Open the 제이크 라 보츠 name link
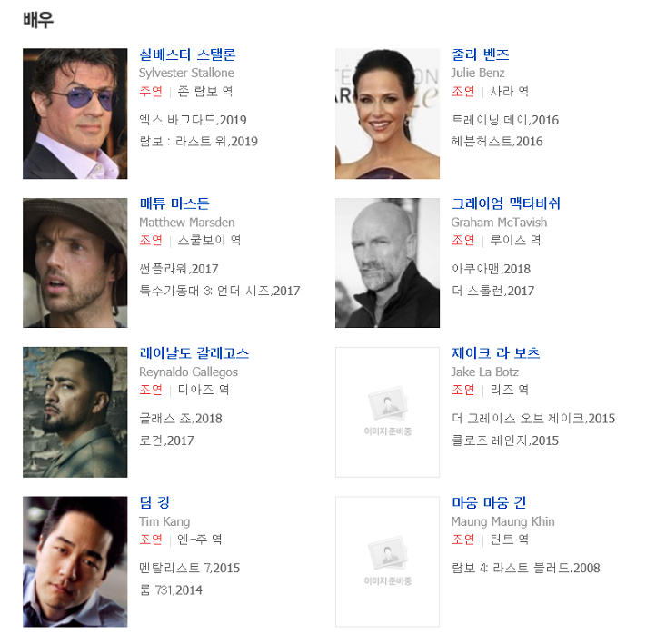646x644 pixels. pyautogui.click(x=495, y=352)
